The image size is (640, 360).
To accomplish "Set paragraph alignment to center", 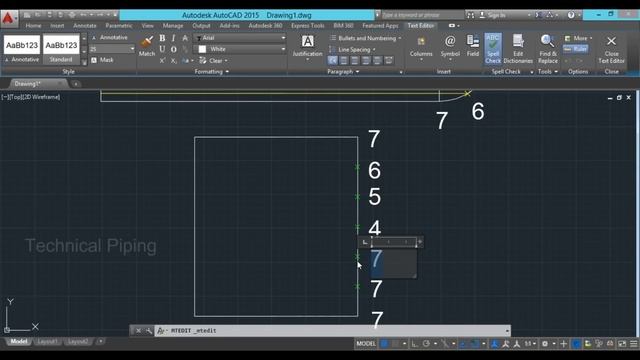I will coord(355,60).
